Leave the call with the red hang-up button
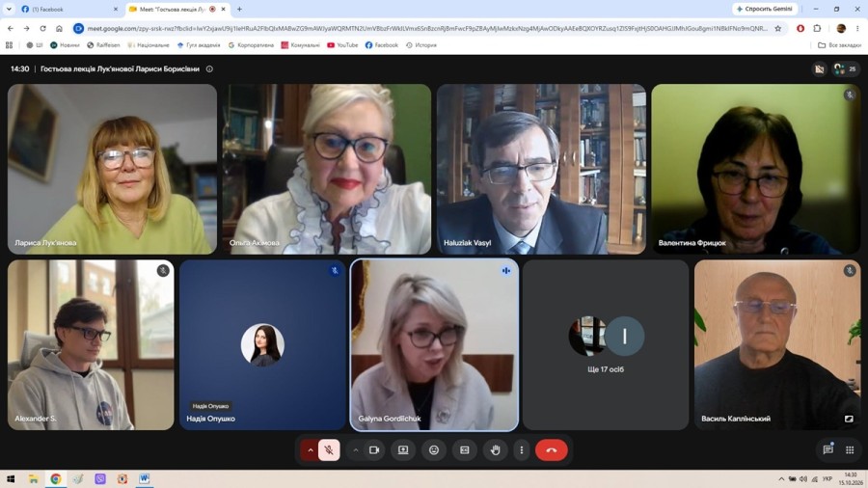The height and width of the screenshot is (488, 868). pyautogui.click(x=552, y=449)
